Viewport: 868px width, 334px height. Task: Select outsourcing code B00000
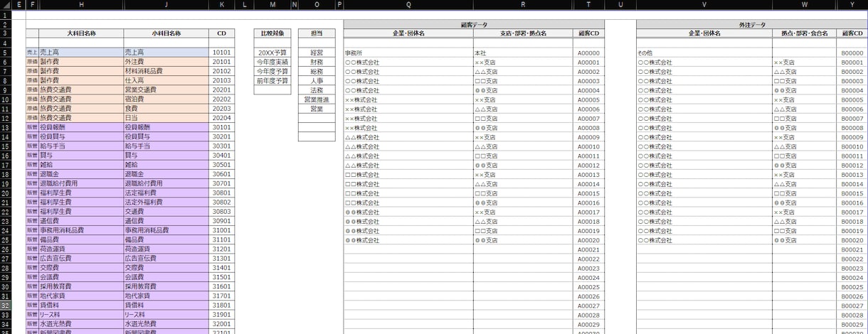click(x=852, y=53)
